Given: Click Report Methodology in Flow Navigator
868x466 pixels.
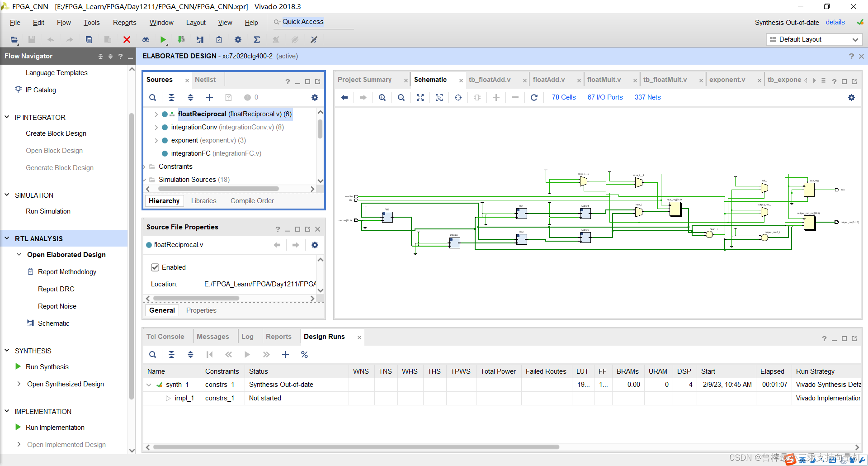Looking at the screenshot, I should 67,272.
